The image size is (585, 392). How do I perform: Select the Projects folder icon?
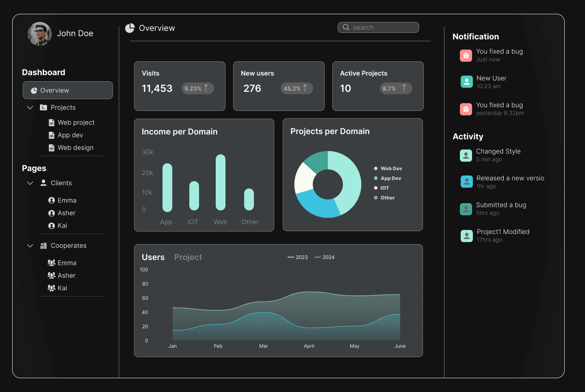point(43,107)
